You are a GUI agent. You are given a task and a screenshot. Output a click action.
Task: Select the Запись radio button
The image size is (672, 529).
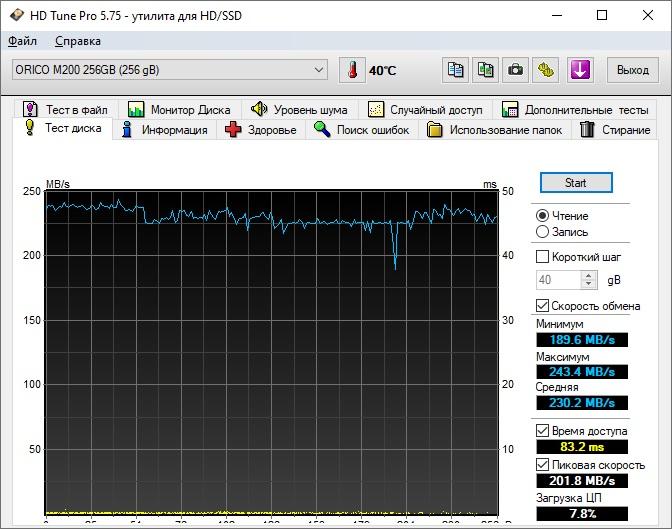point(543,231)
